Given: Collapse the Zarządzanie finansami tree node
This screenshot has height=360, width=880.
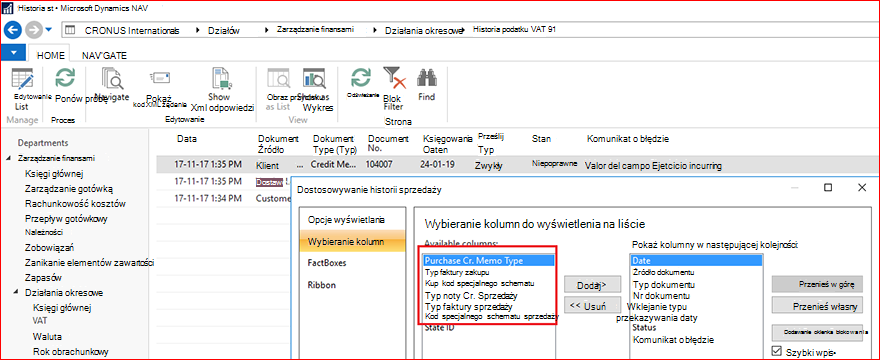Looking at the screenshot, I should (x=8, y=158).
